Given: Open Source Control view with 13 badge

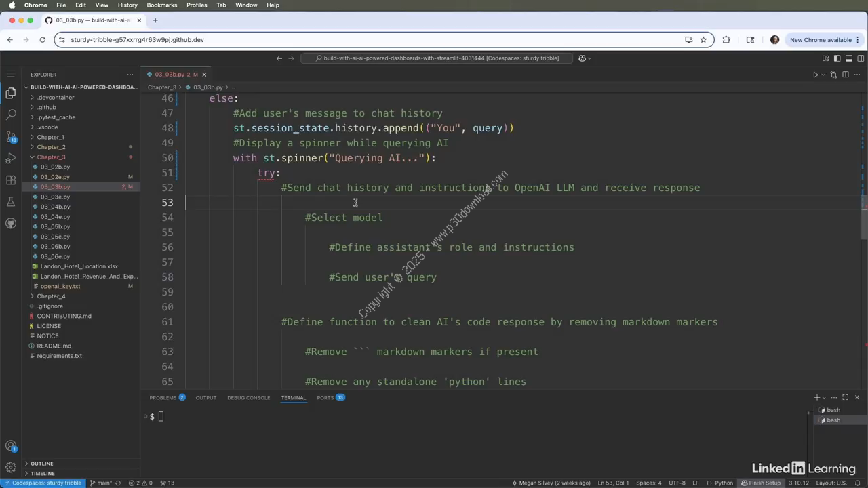Looking at the screenshot, I should [x=10, y=136].
